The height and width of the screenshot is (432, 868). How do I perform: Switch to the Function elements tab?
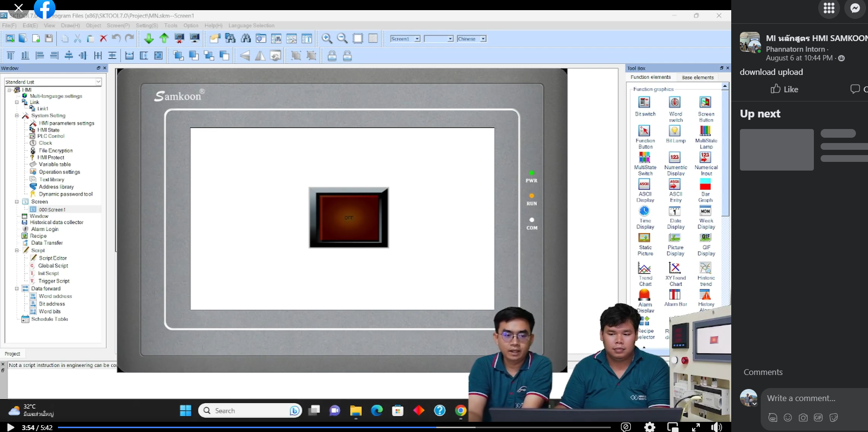(651, 77)
